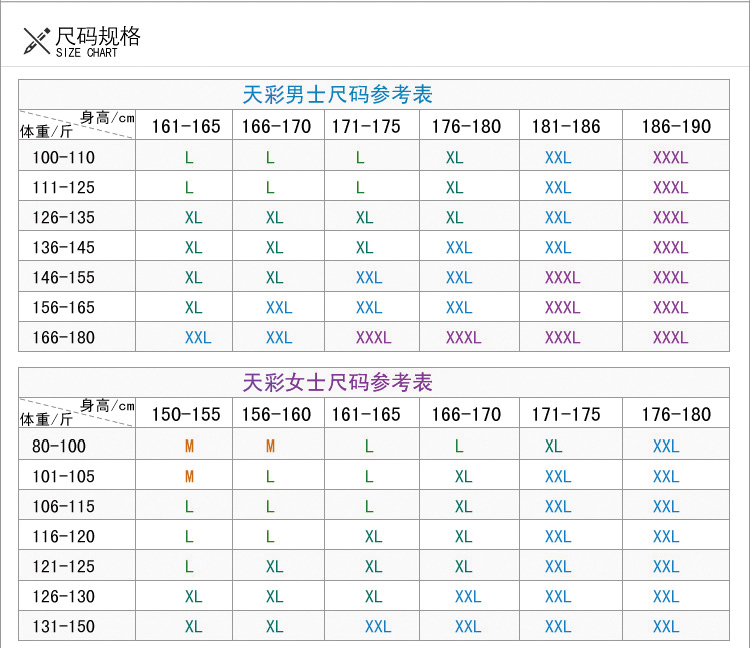Click XXL in men's 136-145 row, 176-180 column
The image size is (750, 650).
coord(459,248)
